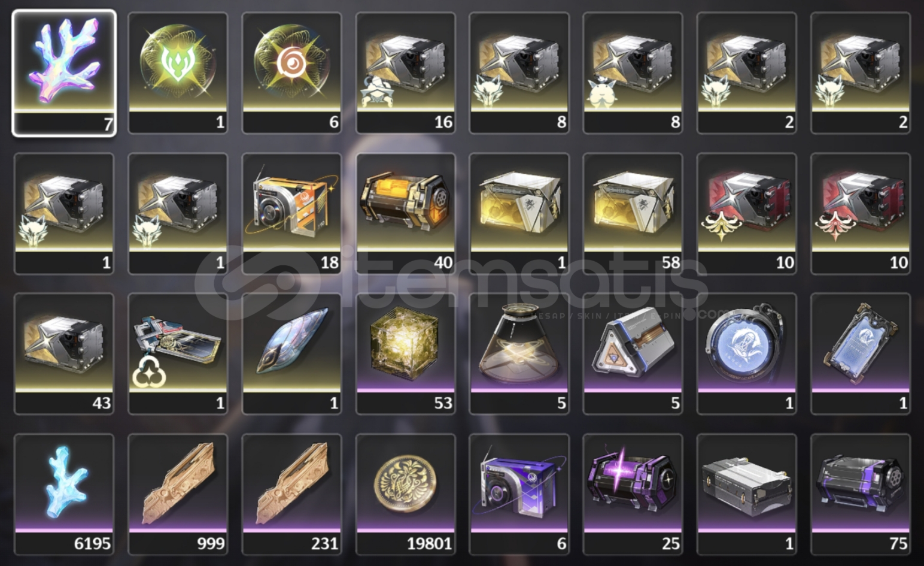Select the gold coin with count 19801
Screen dimensions: 924x566
(406, 495)
